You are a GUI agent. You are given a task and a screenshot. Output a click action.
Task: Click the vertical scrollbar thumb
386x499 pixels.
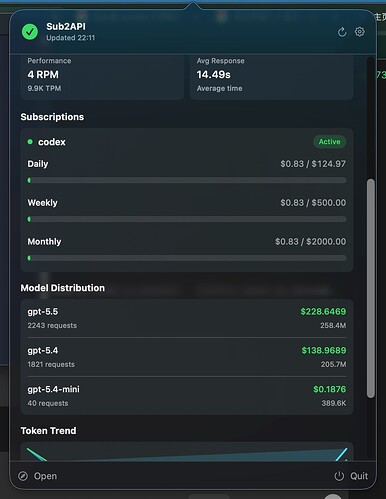(371, 288)
